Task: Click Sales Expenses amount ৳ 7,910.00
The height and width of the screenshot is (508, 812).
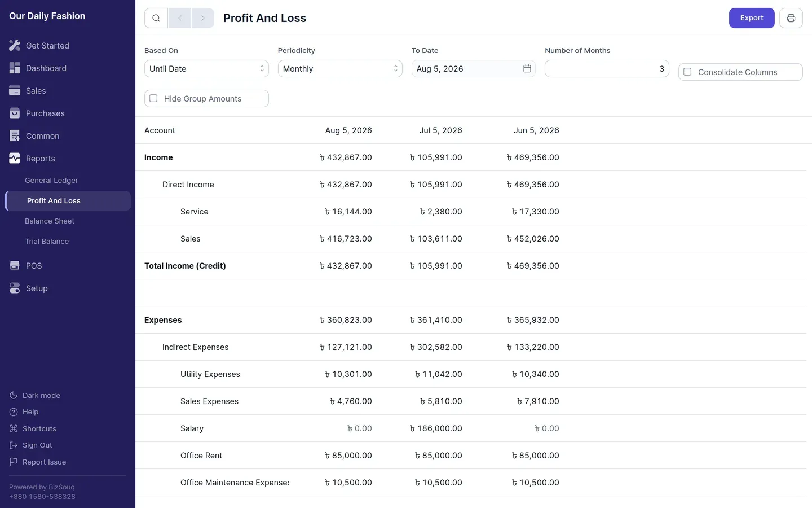Action: tap(538, 401)
